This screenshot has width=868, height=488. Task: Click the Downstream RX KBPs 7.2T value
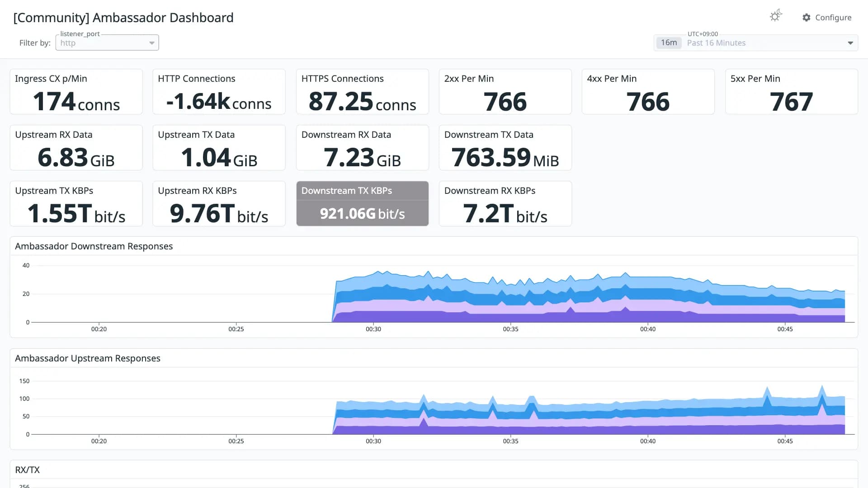[x=505, y=214]
